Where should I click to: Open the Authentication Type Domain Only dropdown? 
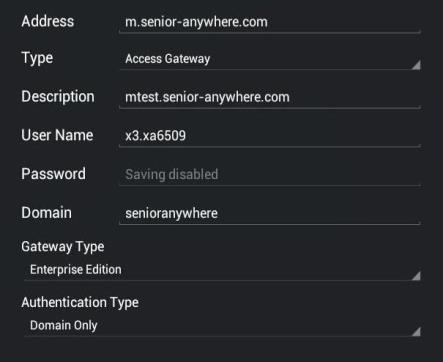tap(222, 326)
